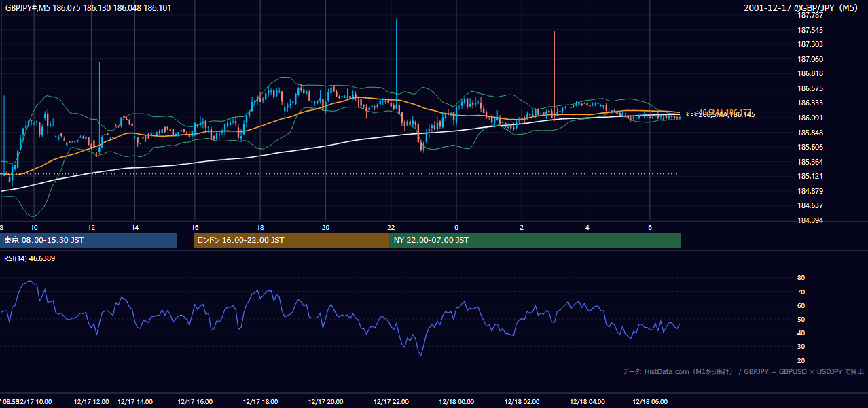The height and width of the screenshot is (408, 868).
Task: Click hour label 12 on chart time axis
Action: tap(91, 227)
